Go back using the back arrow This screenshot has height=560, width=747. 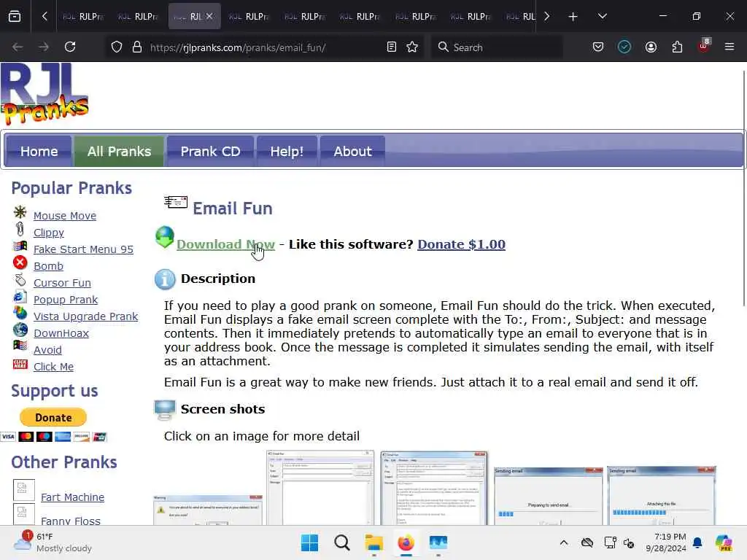click(18, 47)
